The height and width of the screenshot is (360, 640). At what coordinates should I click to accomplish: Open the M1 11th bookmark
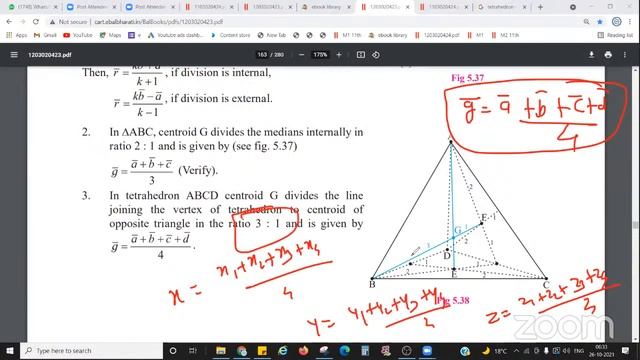point(347,36)
